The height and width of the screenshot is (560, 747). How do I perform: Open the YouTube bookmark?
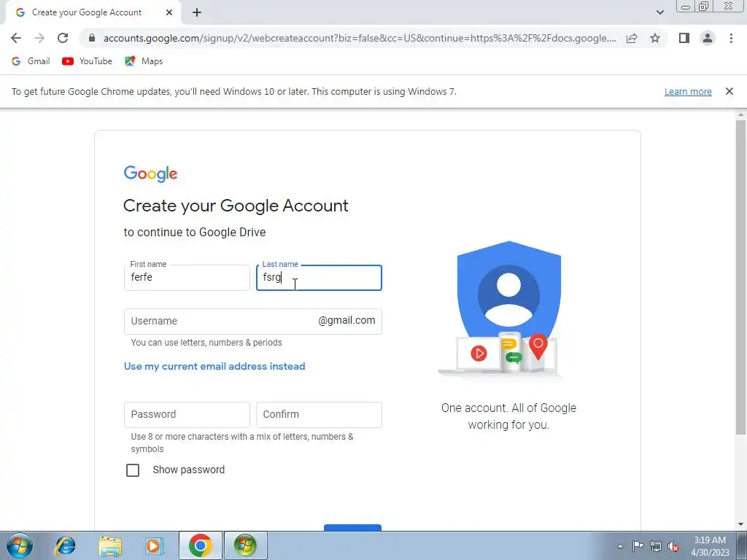click(x=87, y=61)
